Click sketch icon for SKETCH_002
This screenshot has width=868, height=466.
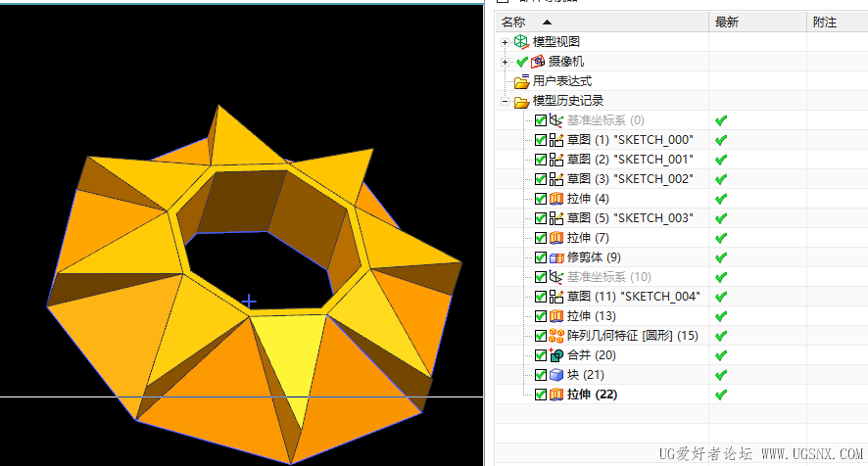[x=556, y=179]
